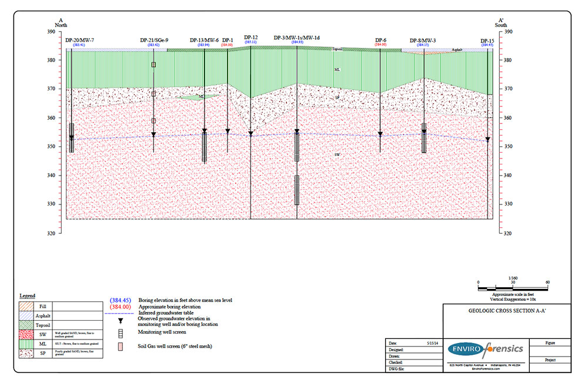The width and height of the screenshot is (588, 380).
Task: Select the DP-1 boring label
Action: [x=228, y=40]
